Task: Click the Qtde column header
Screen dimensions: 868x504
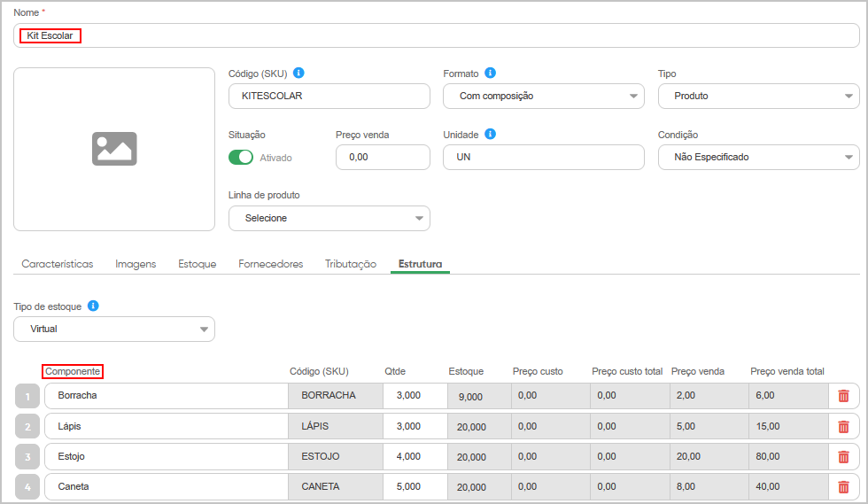Action: point(395,371)
